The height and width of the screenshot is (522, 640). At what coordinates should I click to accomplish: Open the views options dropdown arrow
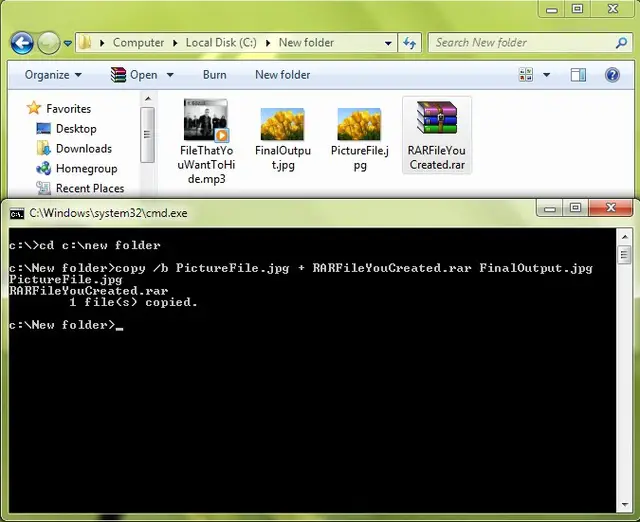546,75
